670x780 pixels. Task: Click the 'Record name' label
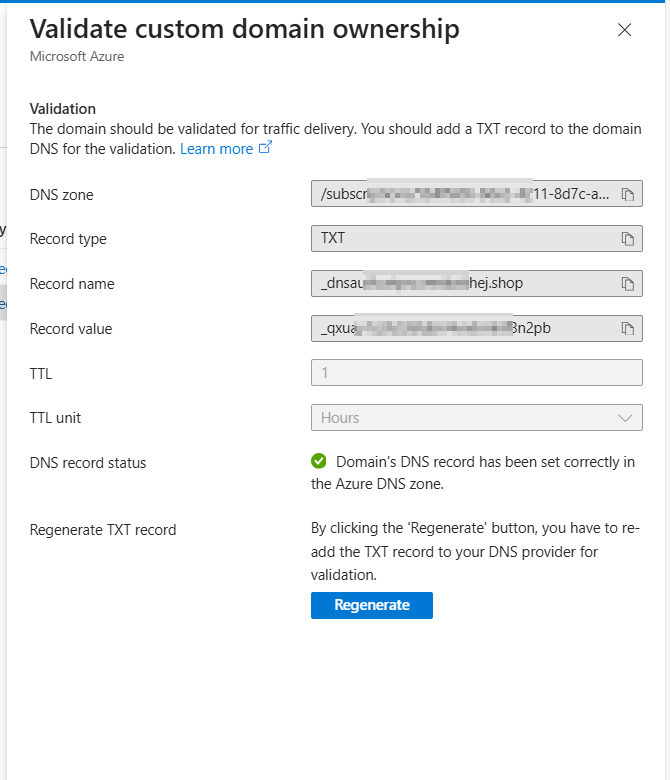[72, 284]
